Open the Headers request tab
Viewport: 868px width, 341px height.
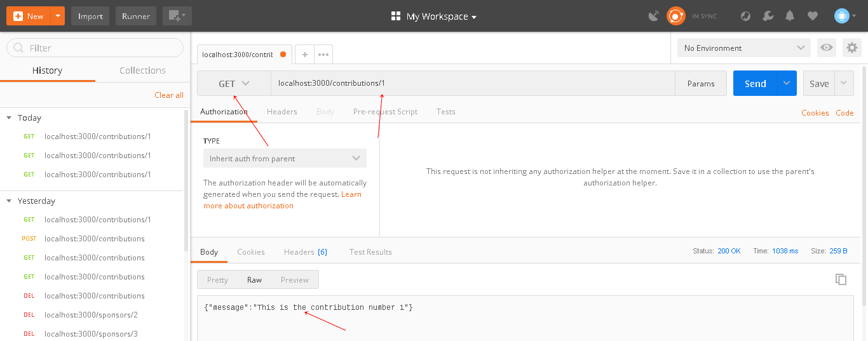(x=282, y=111)
